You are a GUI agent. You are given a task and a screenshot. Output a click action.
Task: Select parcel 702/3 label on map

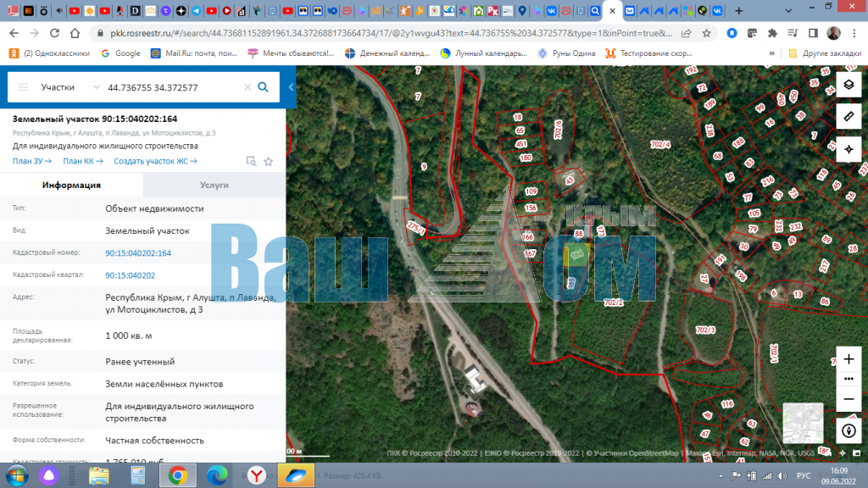pyautogui.click(x=705, y=330)
